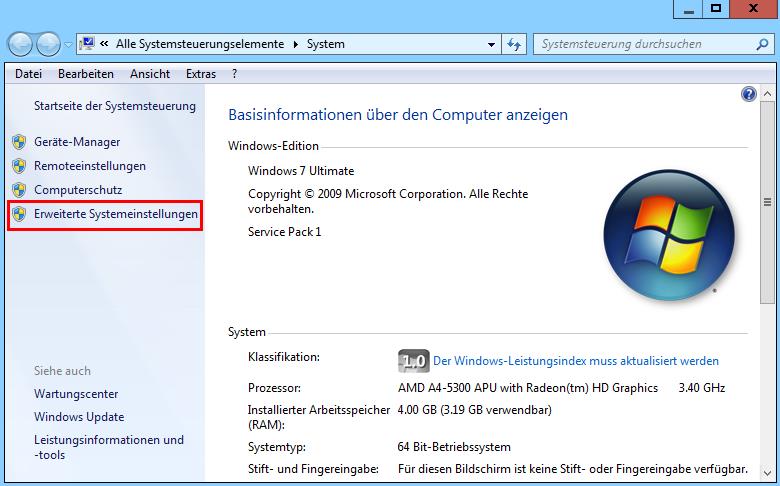Click the Copyright © 2009 Microsoft Corporation text
The image size is (780, 486).
(x=388, y=201)
